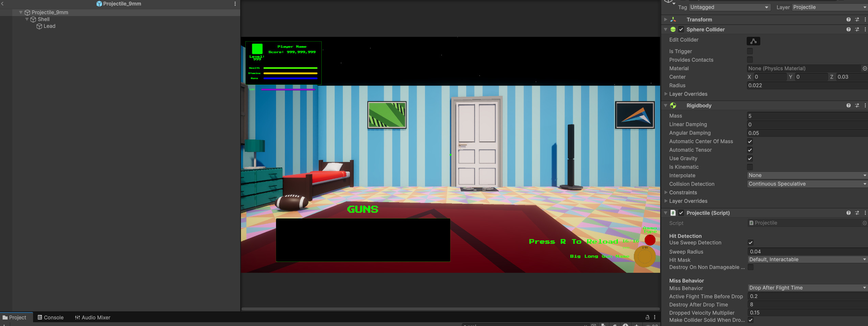The width and height of the screenshot is (868, 326).
Task: Switch to the Audio Mixer tab
Action: [93, 317]
